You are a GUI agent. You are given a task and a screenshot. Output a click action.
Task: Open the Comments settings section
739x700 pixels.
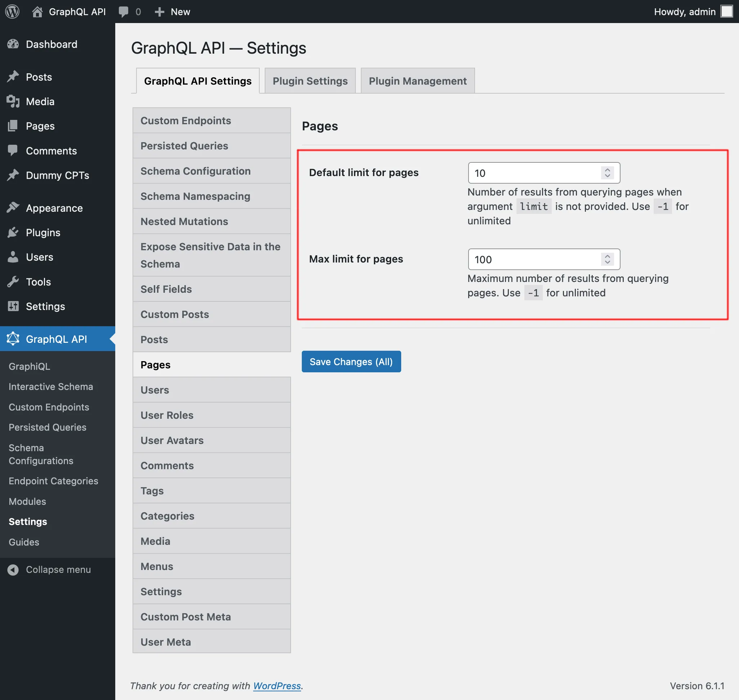(212, 465)
